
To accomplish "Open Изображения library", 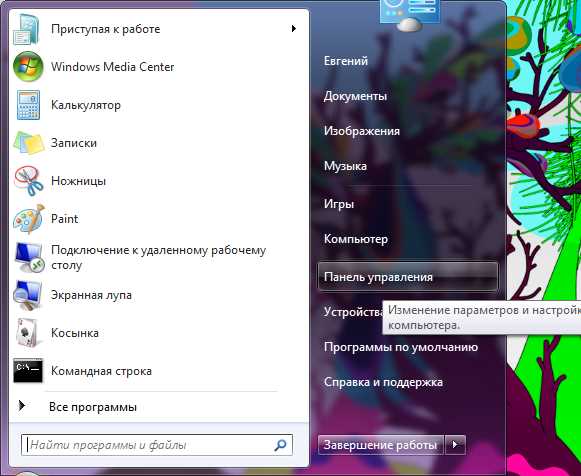I will click(x=362, y=131).
